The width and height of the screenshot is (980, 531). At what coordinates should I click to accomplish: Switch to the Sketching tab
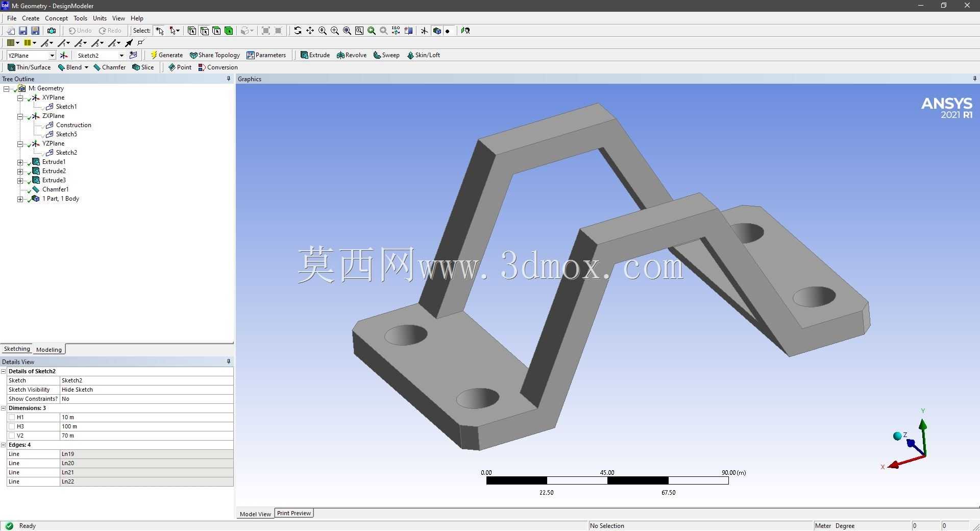(x=17, y=349)
